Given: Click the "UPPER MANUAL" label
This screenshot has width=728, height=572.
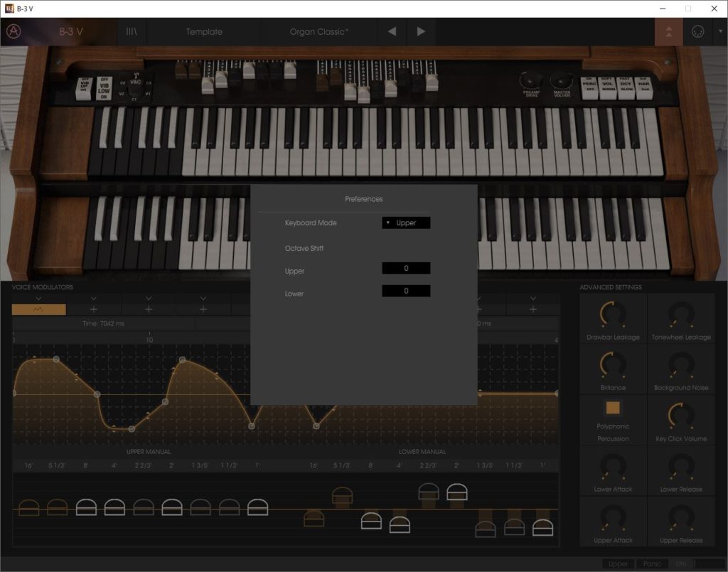Looking at the screenshot, I should (149, 451).
